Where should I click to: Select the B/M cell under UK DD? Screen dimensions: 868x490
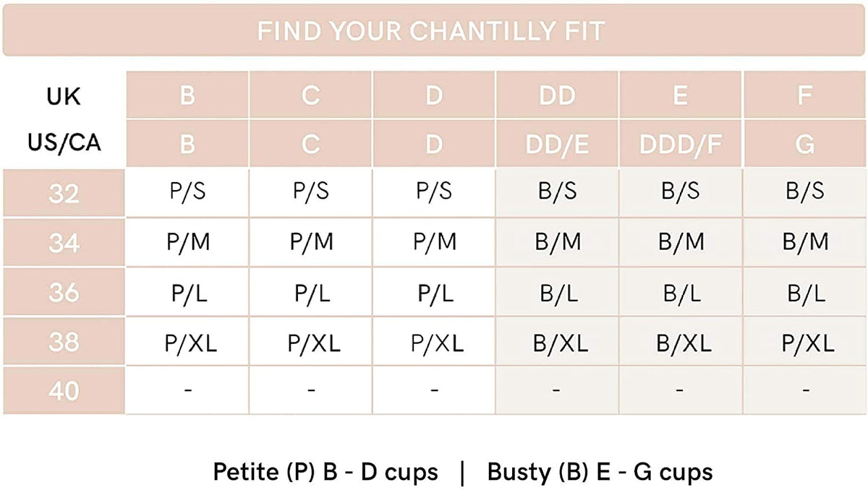click(x=557, y=243)
